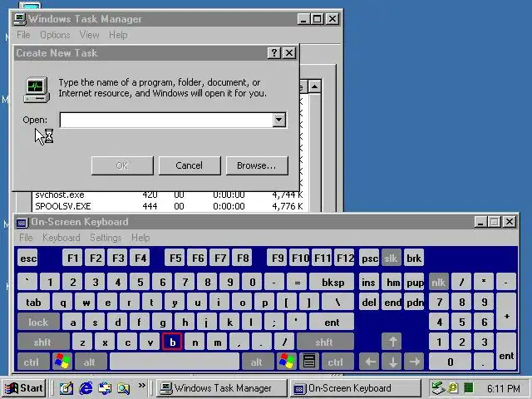The height and width of the screenshot is (399, 532).
Task: Open On-Screen Keyboard Help menu
Action: pos(140,238)
